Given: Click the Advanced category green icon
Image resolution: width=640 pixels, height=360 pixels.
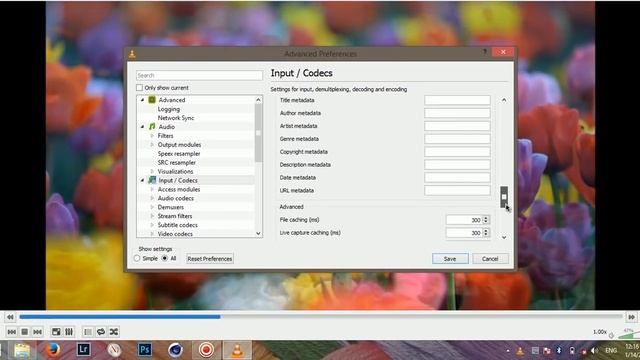Looking at the screenshot, I should tap(152, 100).
